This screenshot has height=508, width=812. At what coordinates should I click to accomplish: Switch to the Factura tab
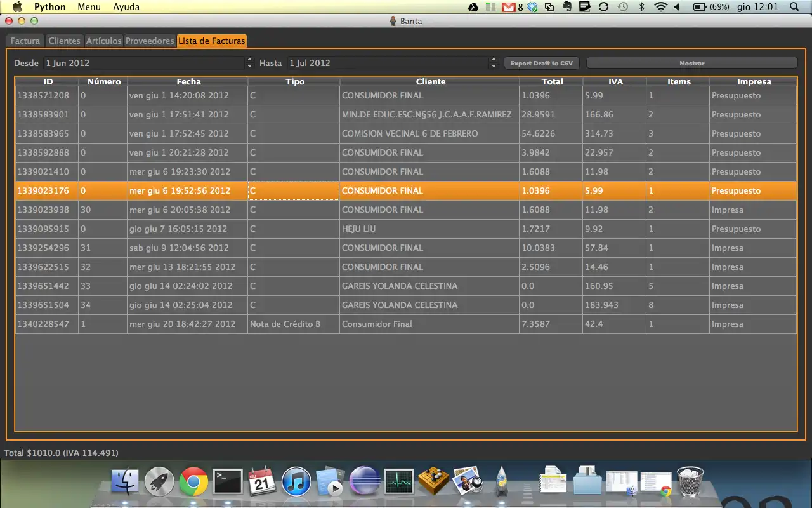coord(25,41)
